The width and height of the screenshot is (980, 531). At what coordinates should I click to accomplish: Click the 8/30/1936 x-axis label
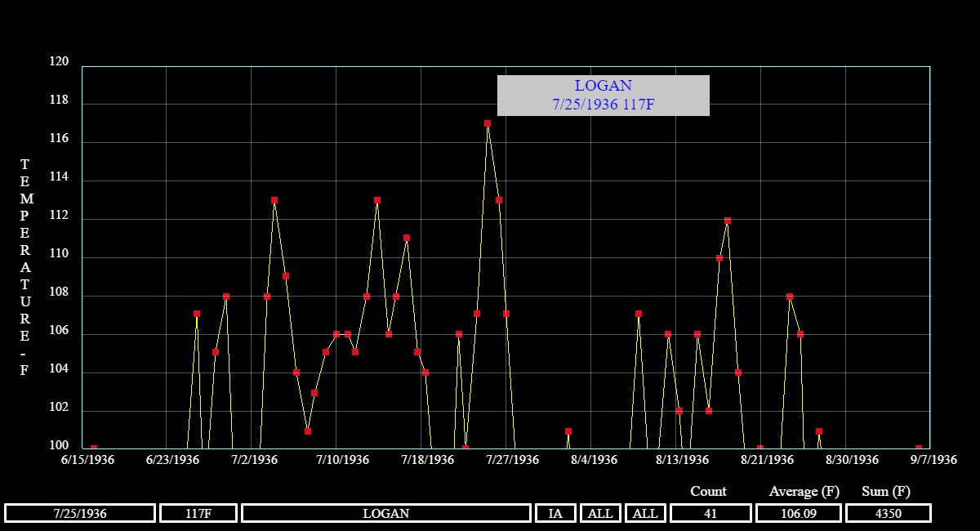[853, 460]
